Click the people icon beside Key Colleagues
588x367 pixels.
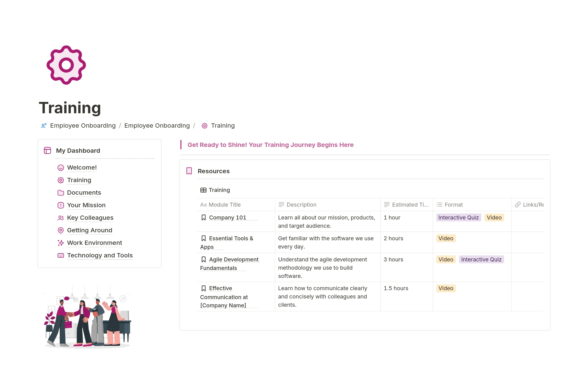click(61, 218)
